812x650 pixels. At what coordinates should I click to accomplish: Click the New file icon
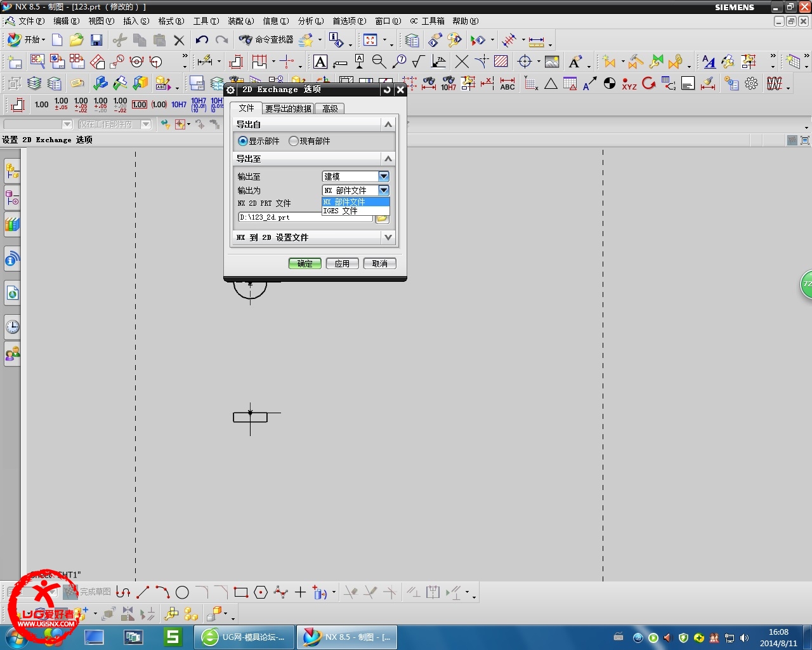(x=57, y=40)
